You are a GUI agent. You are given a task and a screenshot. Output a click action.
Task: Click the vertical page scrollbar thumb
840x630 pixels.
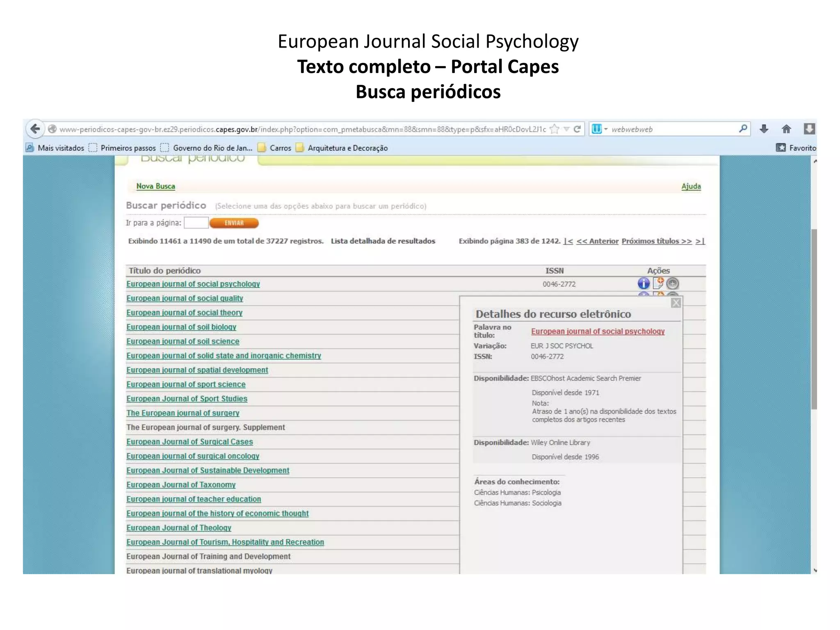tap(814, 319)
